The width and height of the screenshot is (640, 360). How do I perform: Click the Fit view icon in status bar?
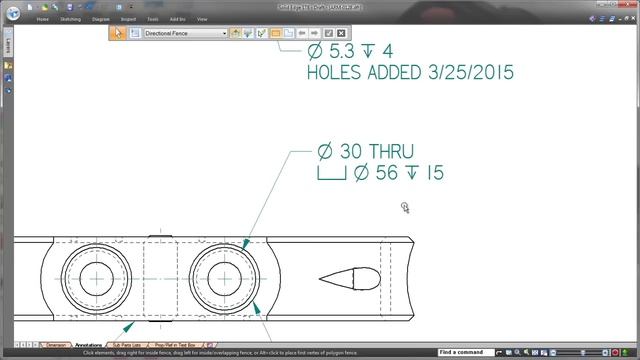(535, 352)
